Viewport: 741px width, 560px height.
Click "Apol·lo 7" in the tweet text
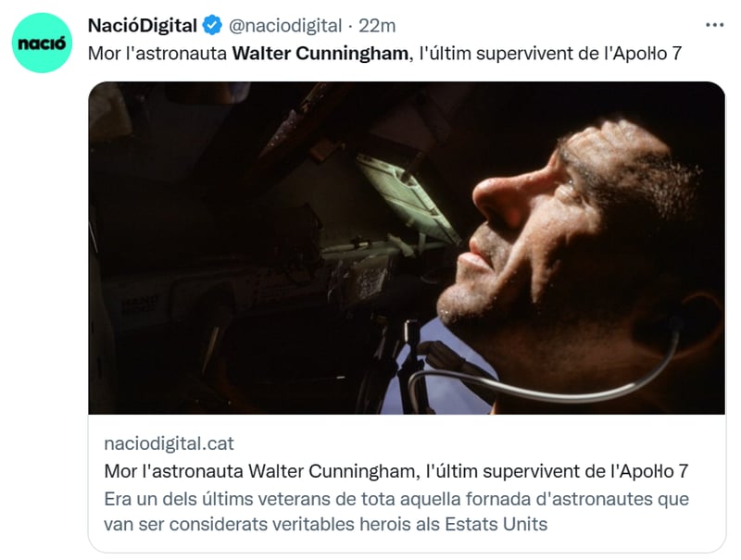(x=646, y=54)
